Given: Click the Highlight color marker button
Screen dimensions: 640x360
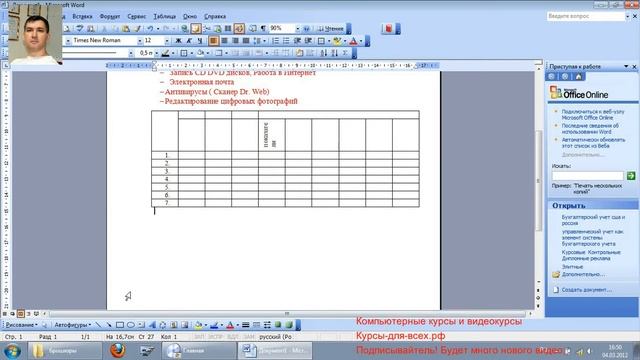Looking at the screenshot, I should pos(337,41).
